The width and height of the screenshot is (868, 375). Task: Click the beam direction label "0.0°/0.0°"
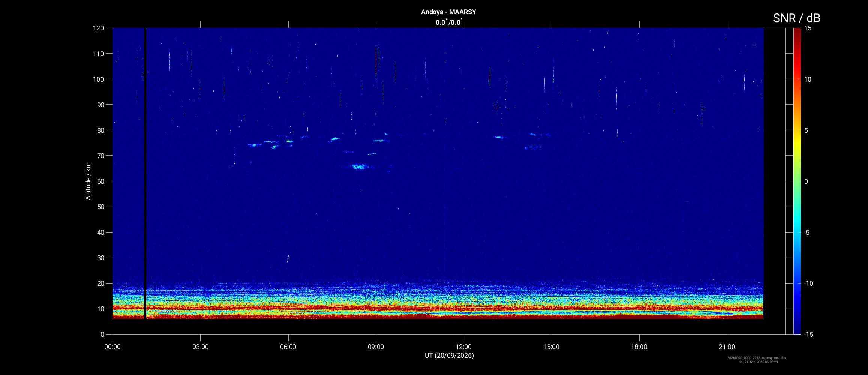tap(449, 22)
